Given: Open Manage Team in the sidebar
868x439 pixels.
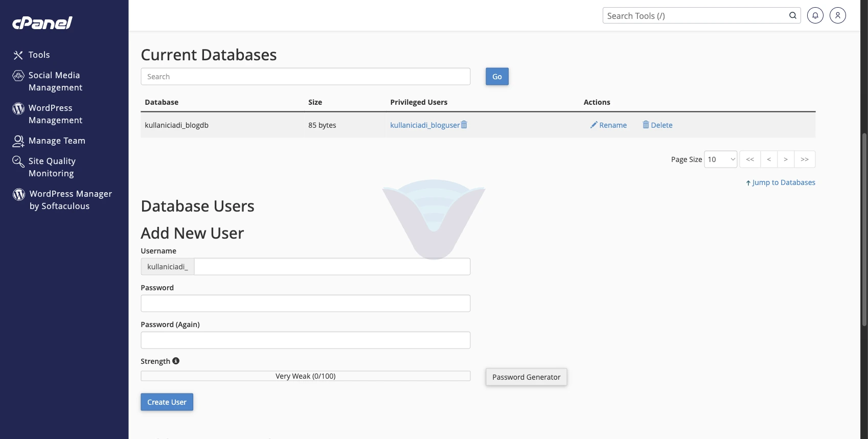Looking at the screenshot, I should (49, 141).
